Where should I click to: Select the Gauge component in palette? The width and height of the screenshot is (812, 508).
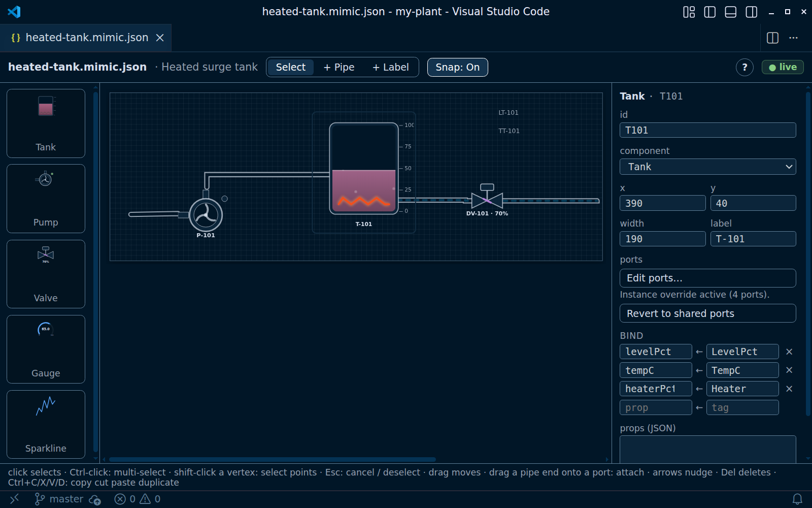46,350
